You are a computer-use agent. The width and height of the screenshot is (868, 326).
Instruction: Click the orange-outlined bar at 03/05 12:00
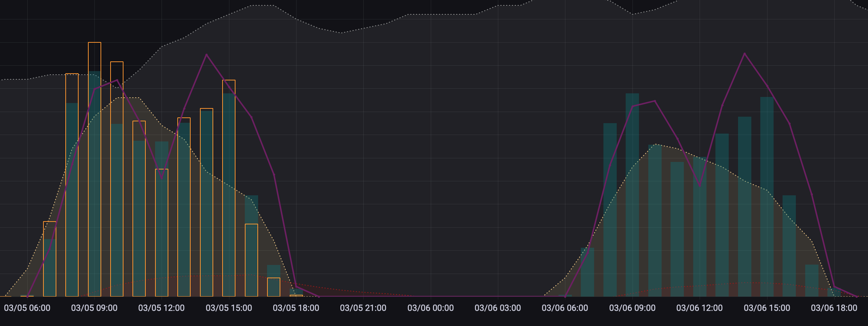pyautogui.click(x=162, y=233)
